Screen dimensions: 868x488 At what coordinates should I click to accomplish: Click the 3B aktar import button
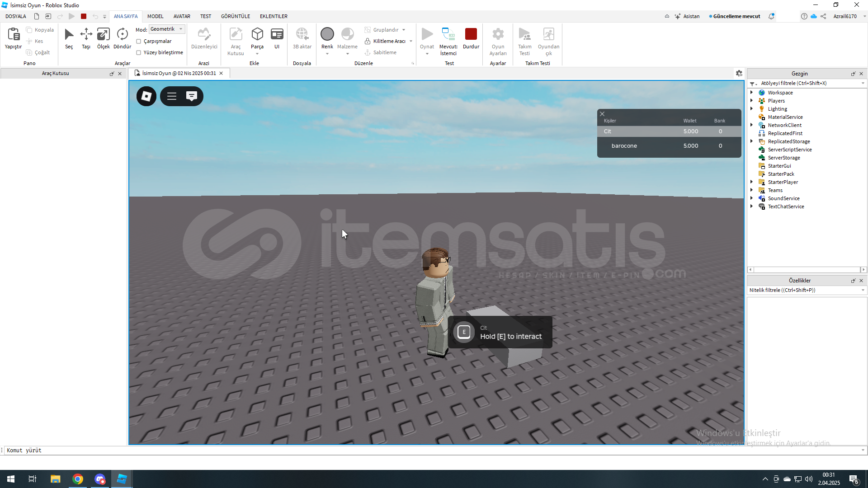(302, 38)
